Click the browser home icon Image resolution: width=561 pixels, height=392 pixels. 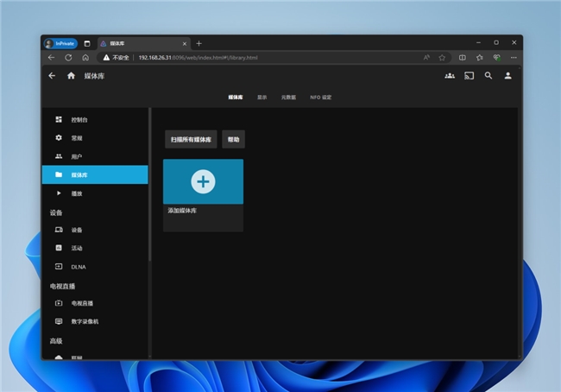[85, 57]
